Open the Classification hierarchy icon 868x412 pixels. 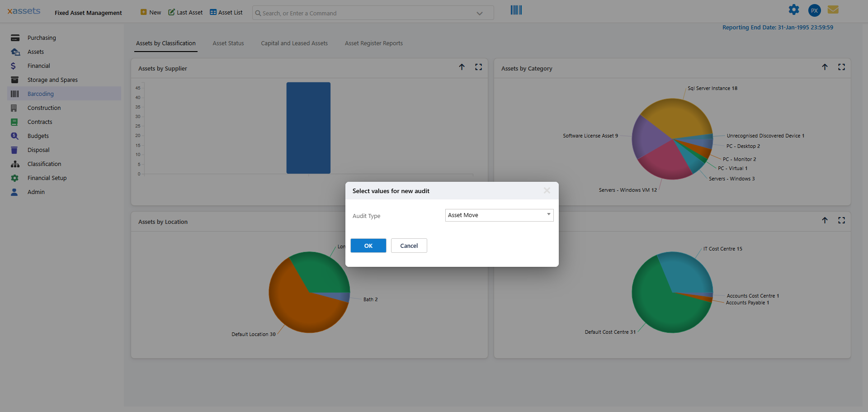pyautogui.click(x=15, y=164)
